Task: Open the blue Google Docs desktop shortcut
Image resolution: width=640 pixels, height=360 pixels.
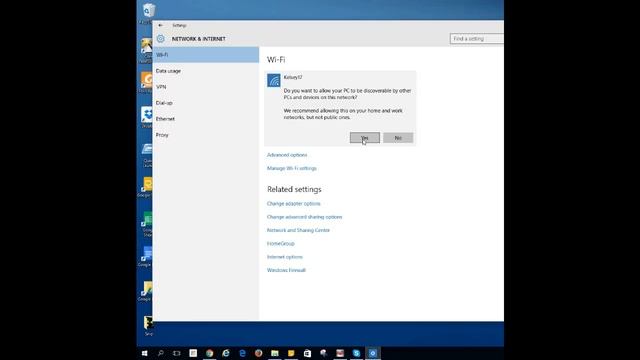Action: [x=147, y=254]
